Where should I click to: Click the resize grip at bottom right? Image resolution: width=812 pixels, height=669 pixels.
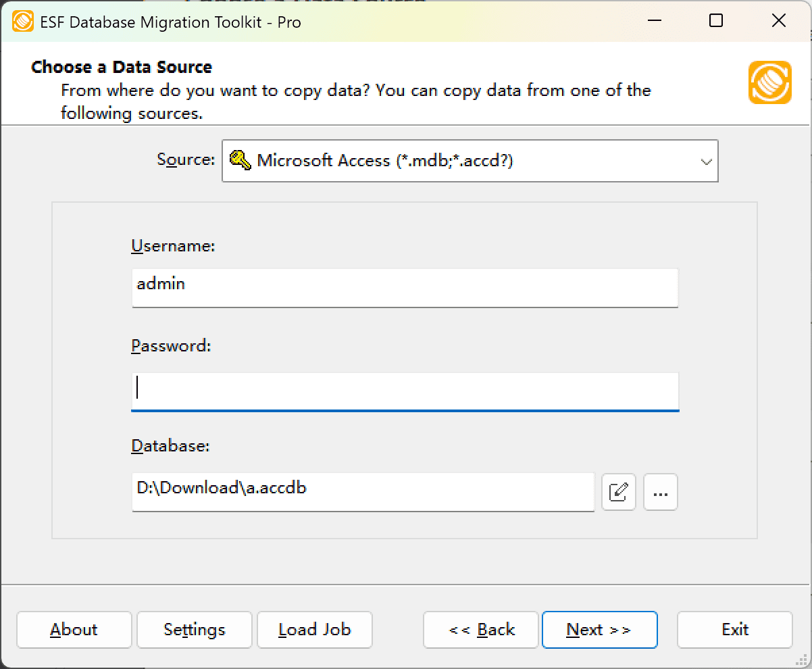[x=803, y=661]
